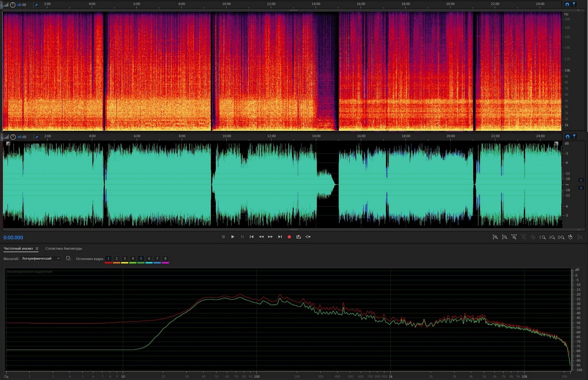Screen dimensions: 588x380
Task: Skip to next marker in transport
Action: pos(280,237)
